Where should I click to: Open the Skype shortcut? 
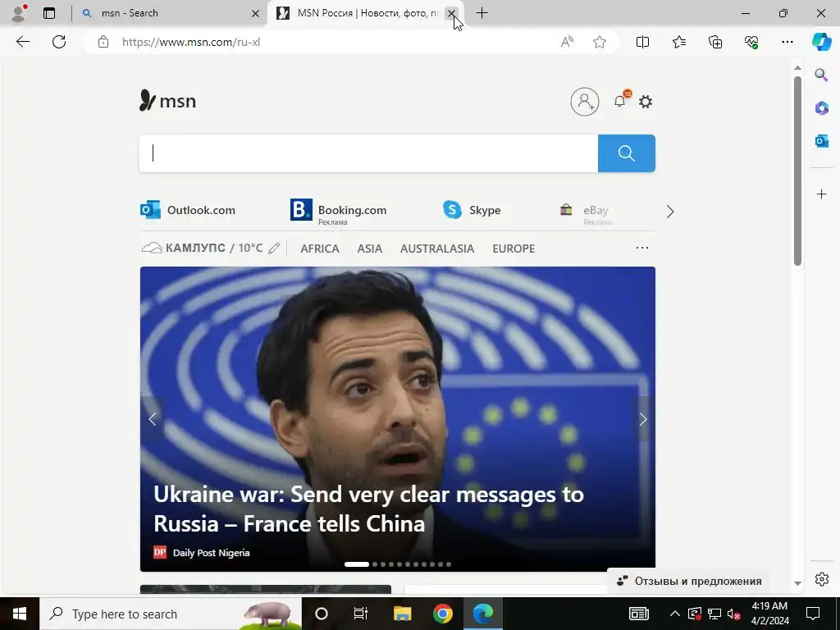pyautogui.click(x=472, y=210)
